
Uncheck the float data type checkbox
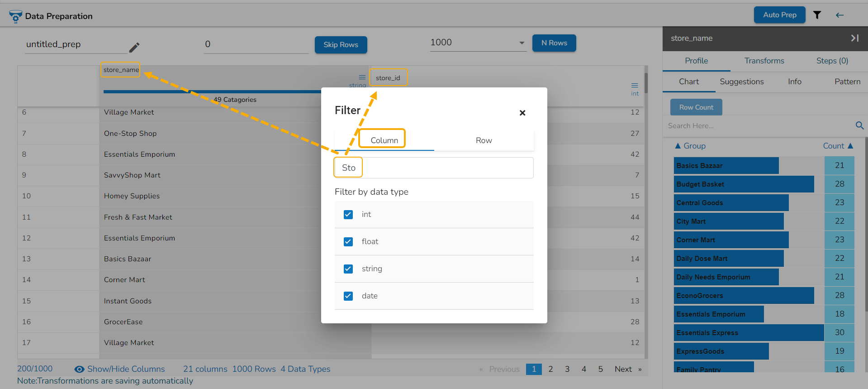(x=348, y=241)
